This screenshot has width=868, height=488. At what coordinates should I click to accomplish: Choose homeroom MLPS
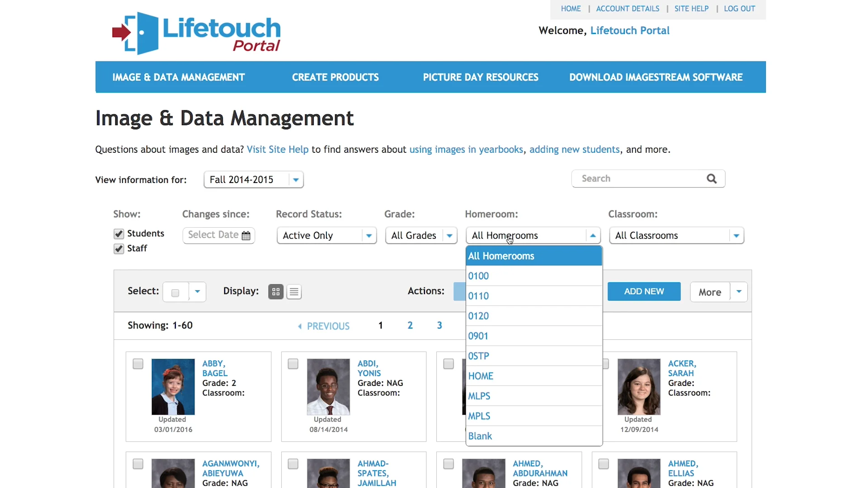coord(534,396)
